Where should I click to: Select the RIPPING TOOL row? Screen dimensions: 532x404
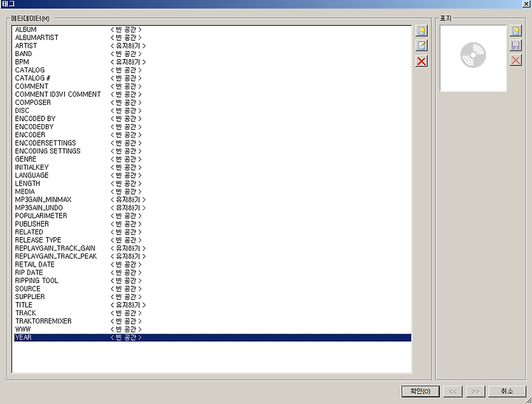click(213, 281)
